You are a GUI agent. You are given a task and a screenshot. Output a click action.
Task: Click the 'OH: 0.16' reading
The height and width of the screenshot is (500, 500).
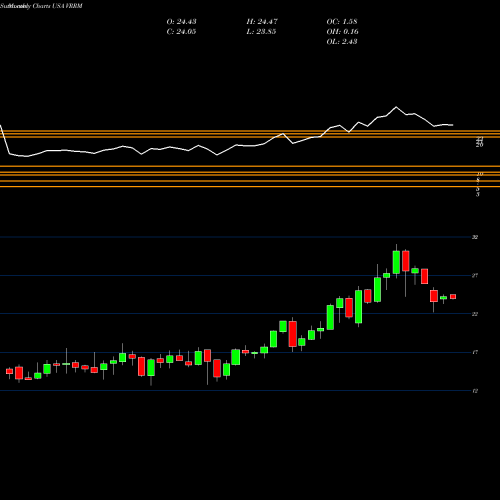tap(342, 32)
